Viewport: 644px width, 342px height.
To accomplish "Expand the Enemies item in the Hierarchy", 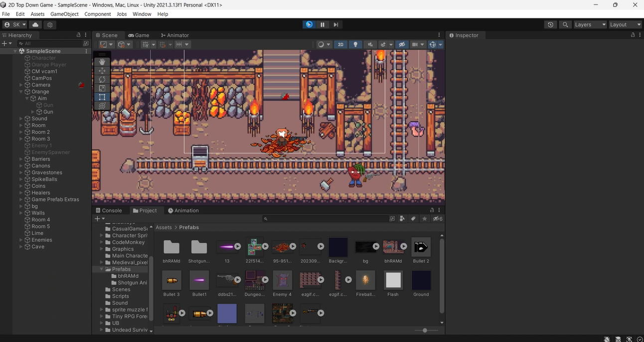I will tap(20, 239).
